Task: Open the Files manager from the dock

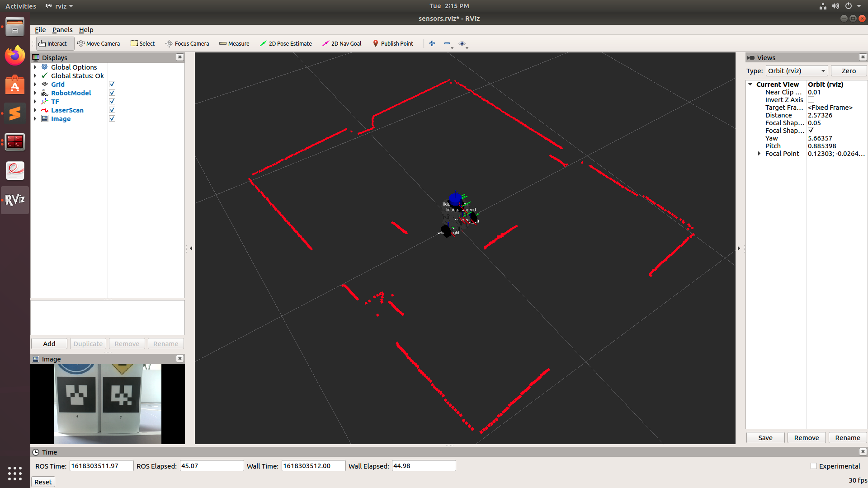Action: 15,27
